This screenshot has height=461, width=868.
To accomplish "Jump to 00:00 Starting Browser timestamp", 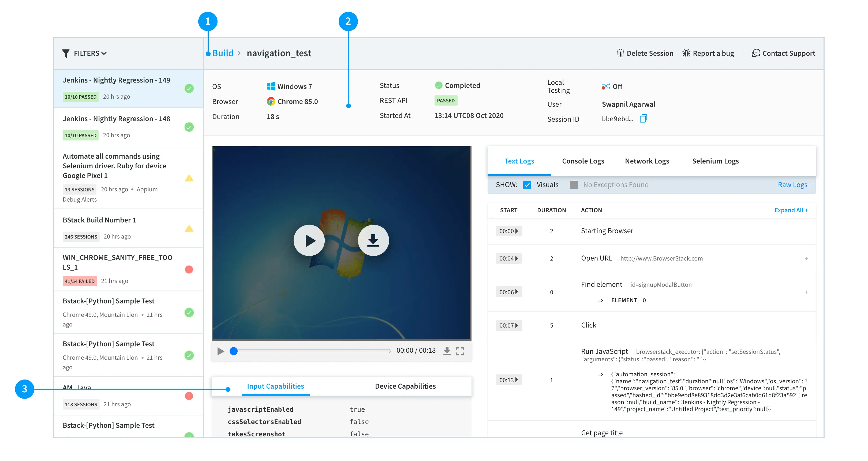I will 509,231.
